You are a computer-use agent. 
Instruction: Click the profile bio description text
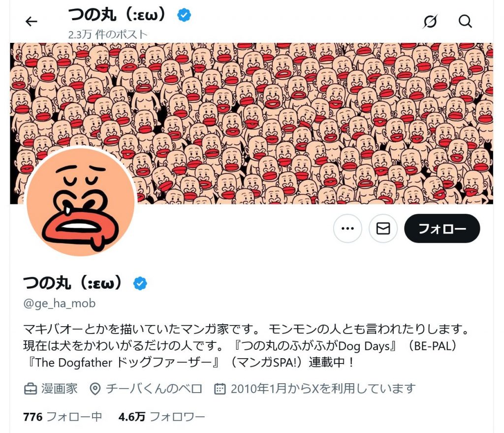click(x=247, y=346)
